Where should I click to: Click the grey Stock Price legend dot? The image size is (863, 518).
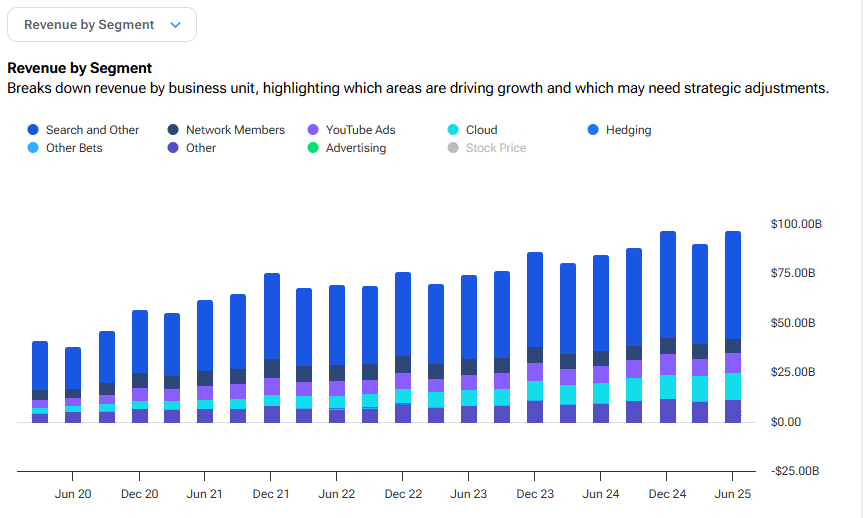point(453,148)
